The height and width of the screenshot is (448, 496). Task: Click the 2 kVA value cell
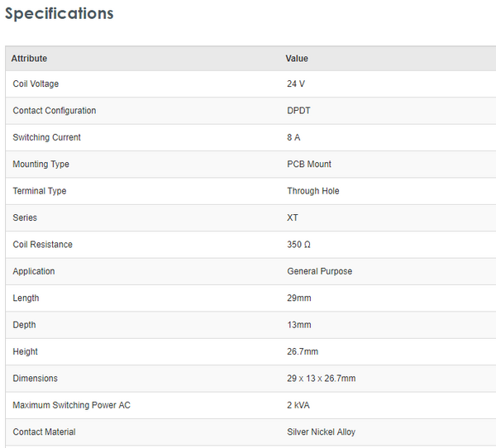coord(298,405)
